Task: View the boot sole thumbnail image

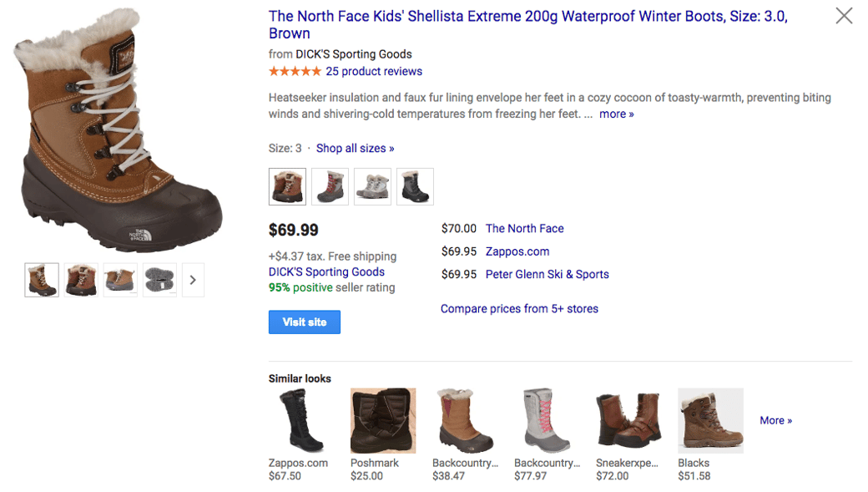Action: coord(159,280)
